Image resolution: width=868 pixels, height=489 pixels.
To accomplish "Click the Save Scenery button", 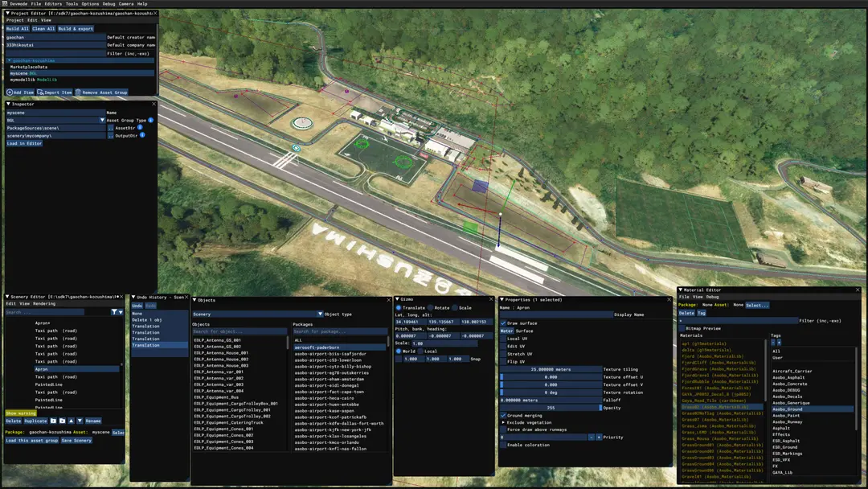I will pyautogui.click(x=76, y=441).
